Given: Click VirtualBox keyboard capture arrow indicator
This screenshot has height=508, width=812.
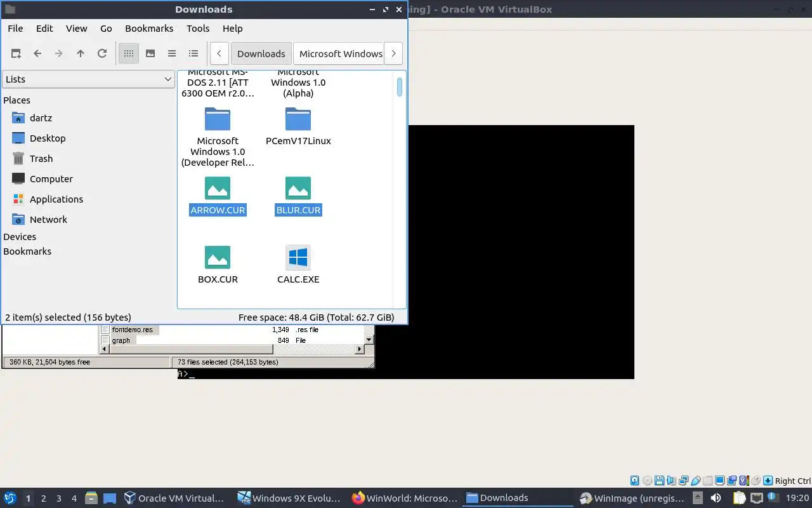Looking at the screenshot, I should click(768, 481).
